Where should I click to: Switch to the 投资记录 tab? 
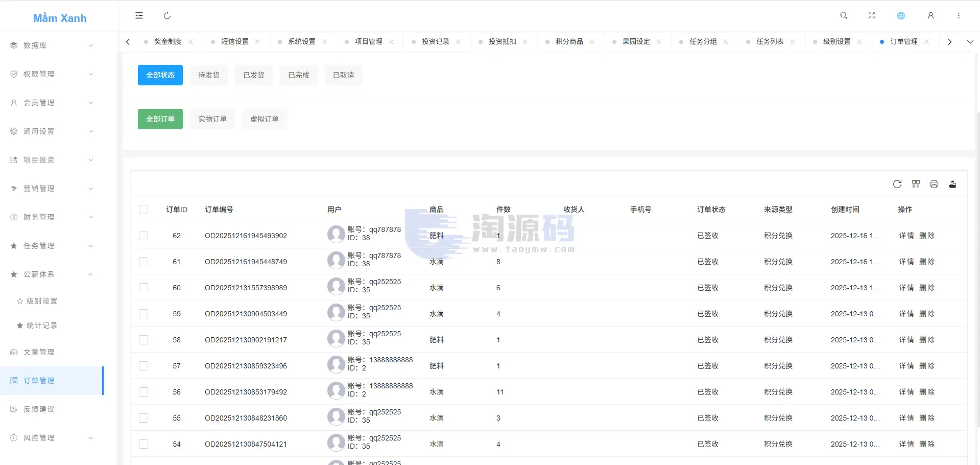(435, 42)
